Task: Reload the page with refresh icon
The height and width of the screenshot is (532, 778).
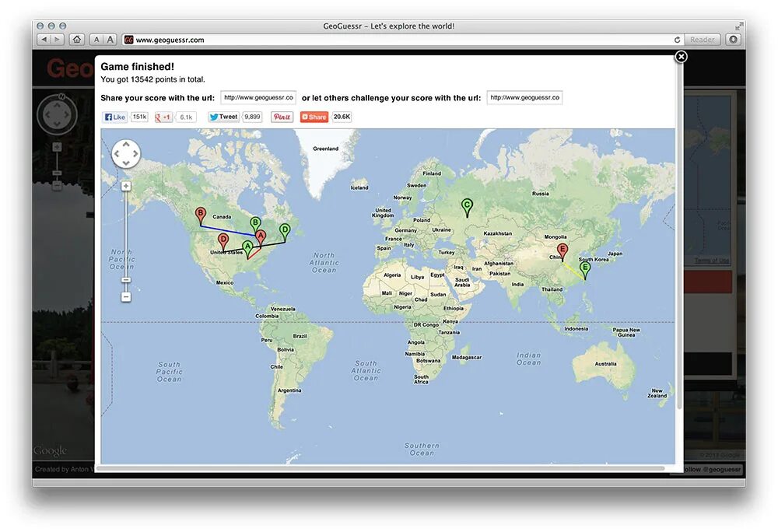Action: pos(677,40)
